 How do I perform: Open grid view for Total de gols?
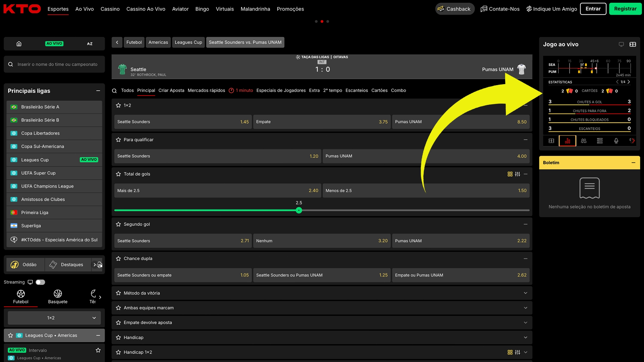510,174
